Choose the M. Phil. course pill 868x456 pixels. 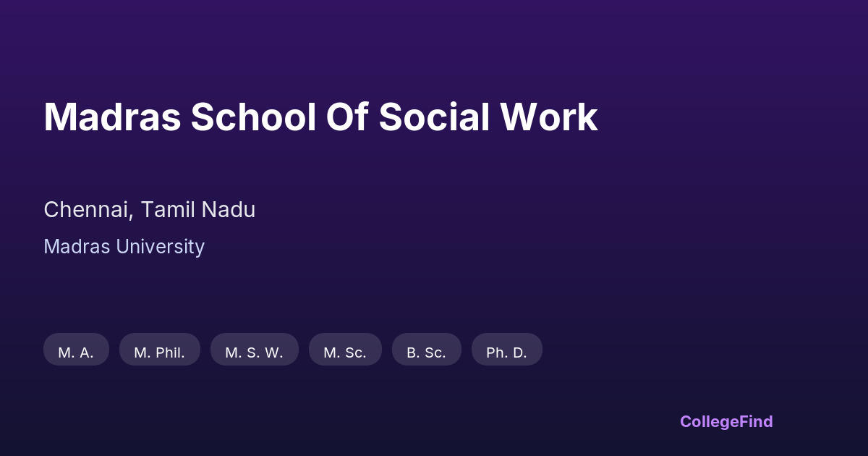click(159, 352)
